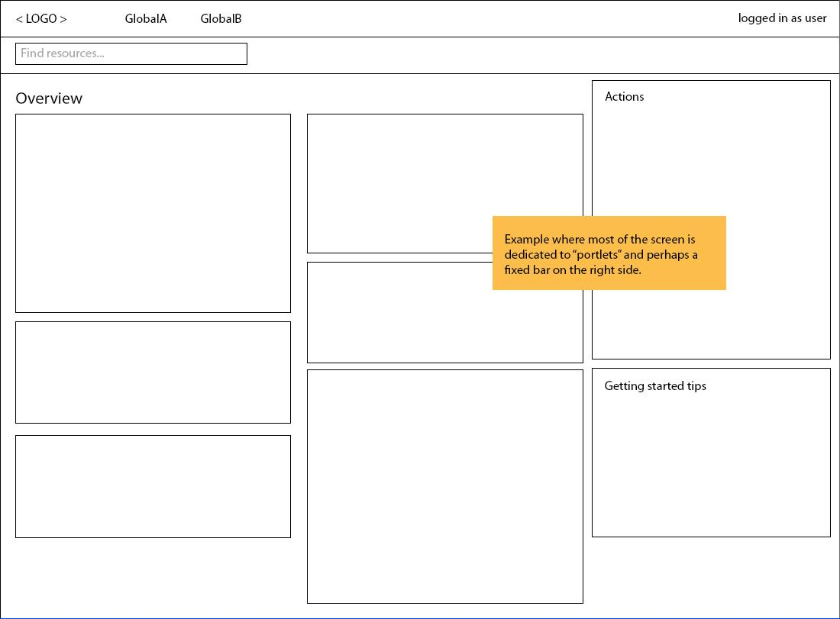Click the orange portlets example note
Viewport: 840px width, 619px height.
[609, 253]
